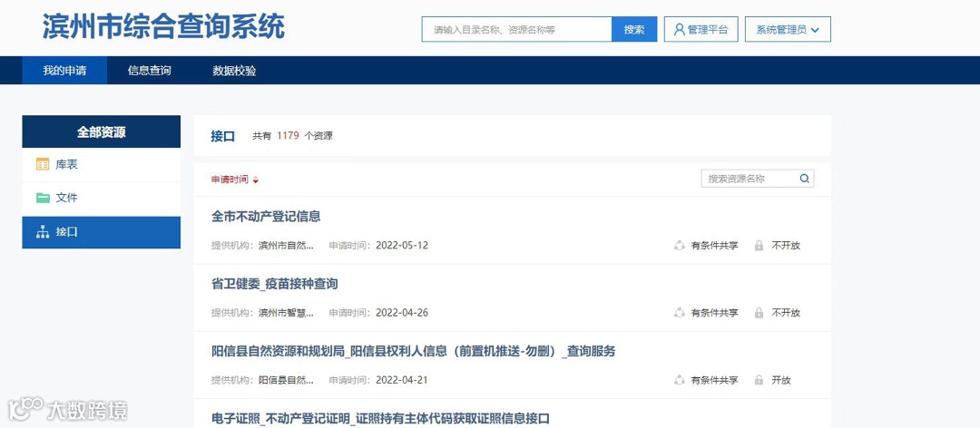The image size is (980, 428).
Task: Focus the 搜索资源名称 input field
Action: click(758, 179)
